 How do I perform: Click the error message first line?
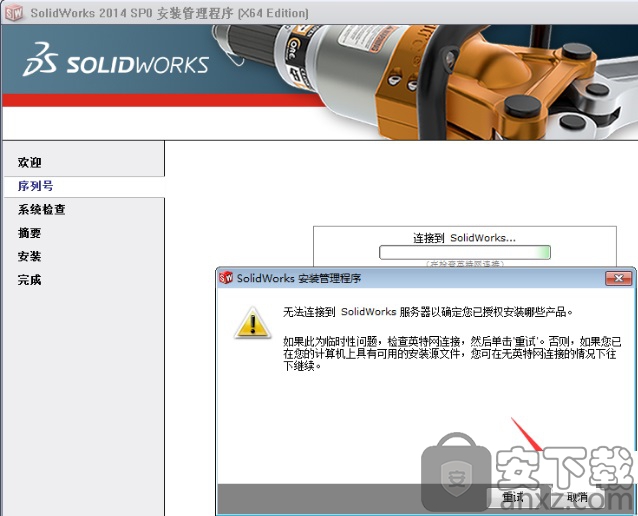(428, 312)
